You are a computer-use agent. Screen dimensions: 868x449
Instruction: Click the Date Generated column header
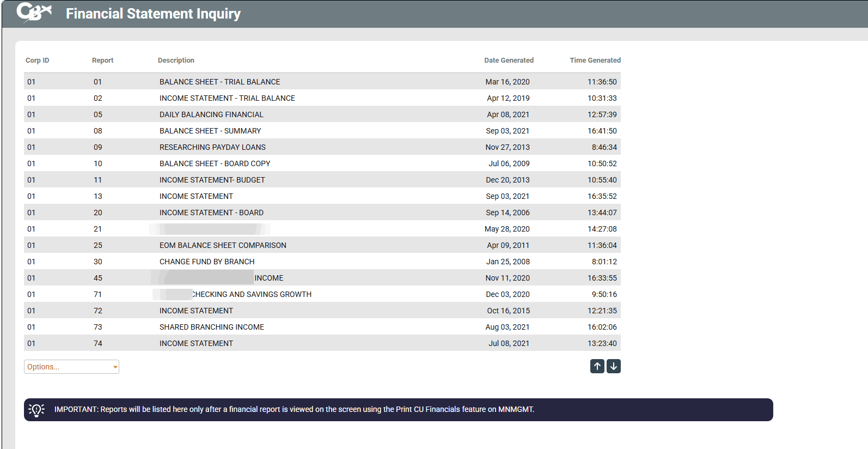click(x=509, y=60)
